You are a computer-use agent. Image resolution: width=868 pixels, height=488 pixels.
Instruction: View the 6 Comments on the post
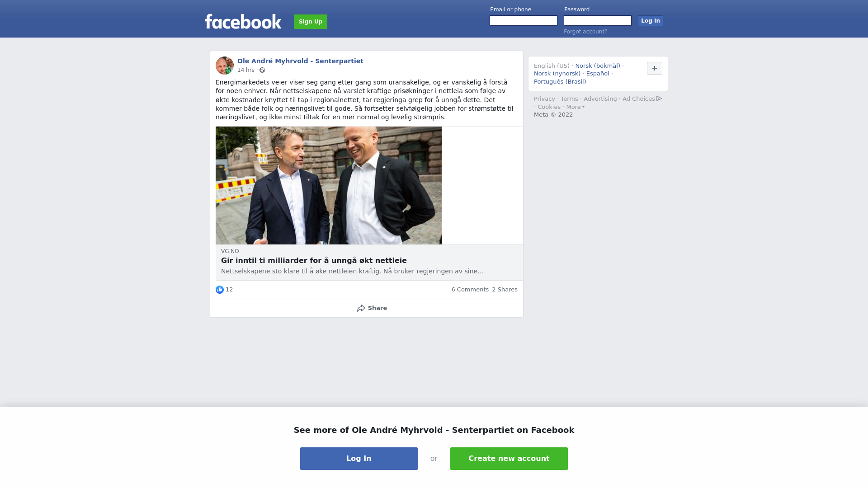click(x=470, y=290)
